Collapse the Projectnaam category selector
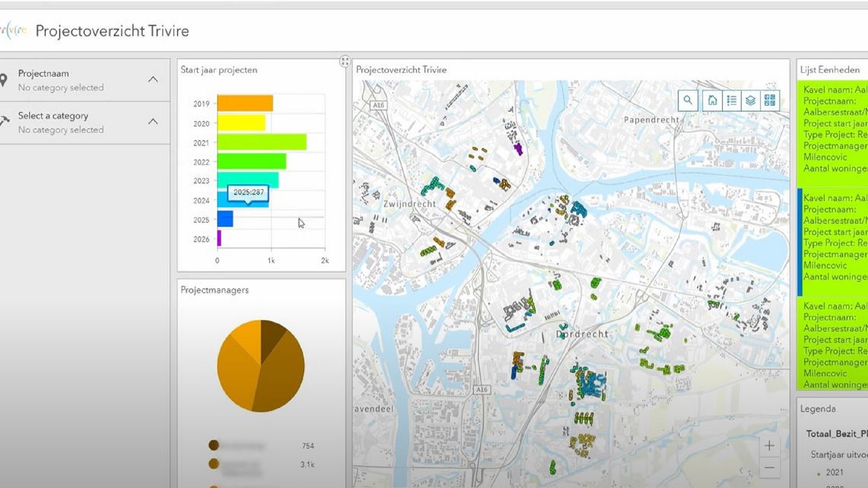Viewport: 868px width, 488px height. [153, 80]
